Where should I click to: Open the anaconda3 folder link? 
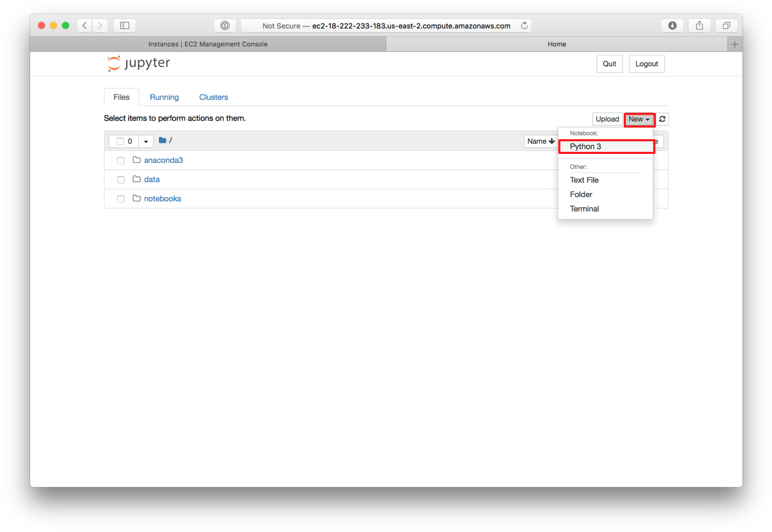coord(164,160)
